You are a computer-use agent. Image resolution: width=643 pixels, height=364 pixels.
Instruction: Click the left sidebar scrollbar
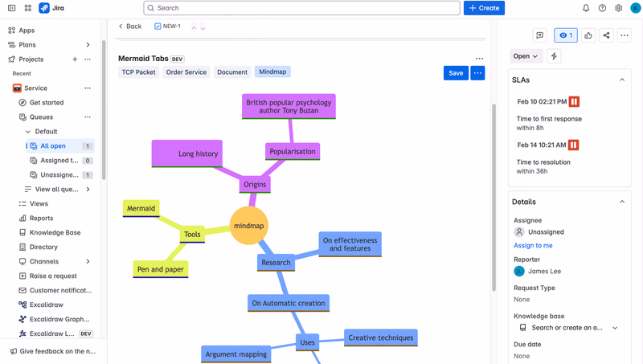(x=104, y=110)
